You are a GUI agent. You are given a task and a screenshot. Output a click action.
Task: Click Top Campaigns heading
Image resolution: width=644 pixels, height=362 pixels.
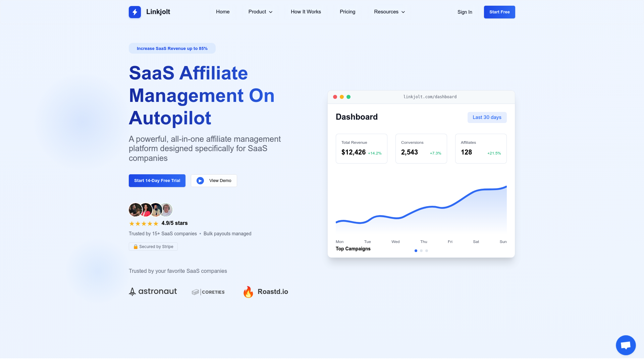coord(353,249)
